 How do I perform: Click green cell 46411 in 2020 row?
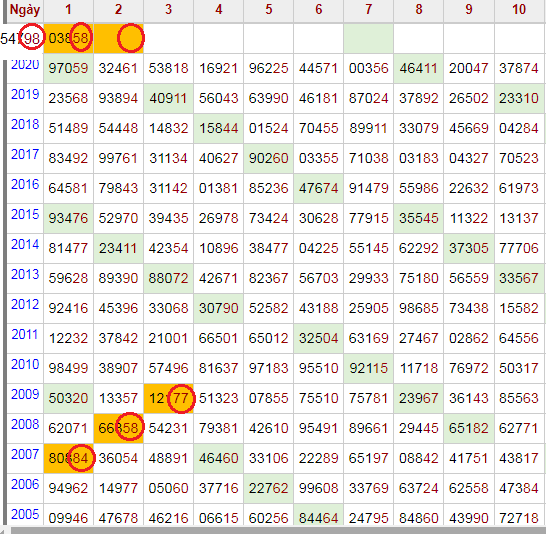click(x=418, y=68)
